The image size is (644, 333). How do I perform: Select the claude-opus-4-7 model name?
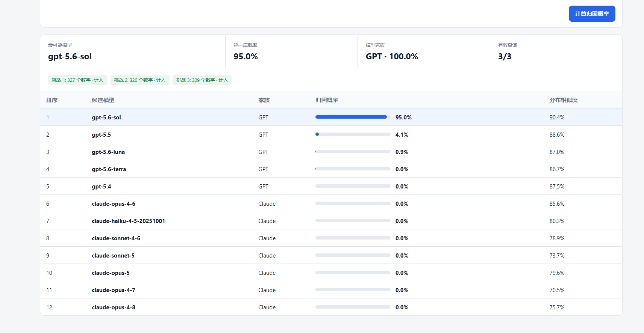pyautogui.click(x=114, y=290)
